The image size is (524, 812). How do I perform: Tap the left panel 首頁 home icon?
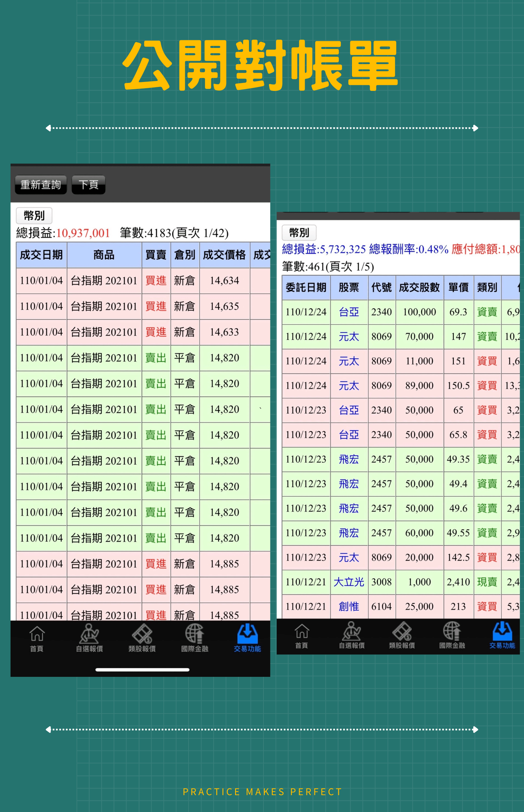point(37,638)
